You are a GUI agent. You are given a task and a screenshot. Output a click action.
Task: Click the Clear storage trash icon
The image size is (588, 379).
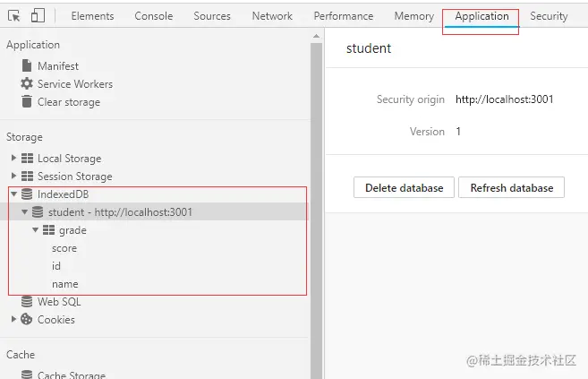[27, 101]
